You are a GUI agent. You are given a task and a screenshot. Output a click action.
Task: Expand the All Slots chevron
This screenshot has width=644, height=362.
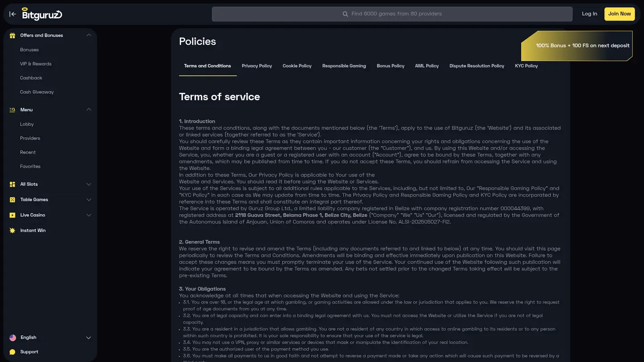click(89, 184)
